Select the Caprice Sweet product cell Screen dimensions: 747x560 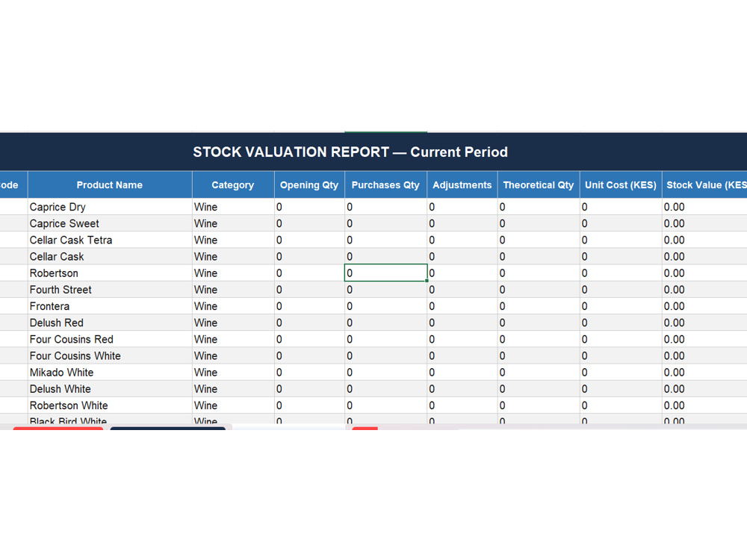110,223
